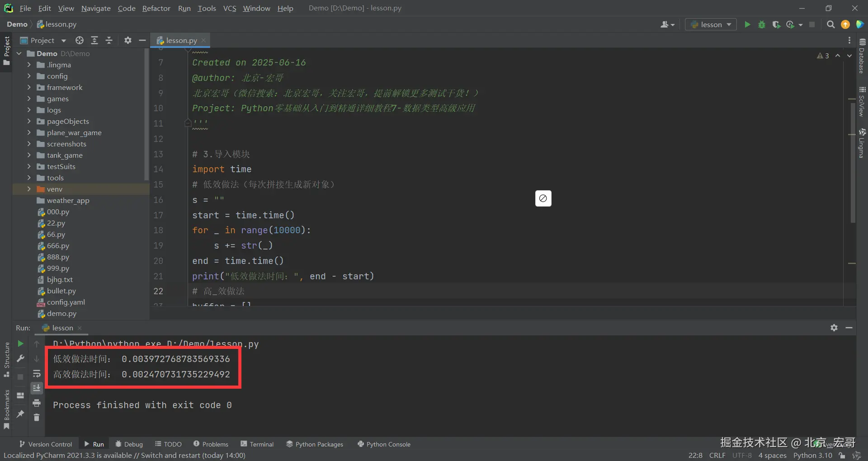Image resolution: width=868 pixels, height=461 pixels.
Task: Open the Navigate menu
Action: tap(96, 8)
